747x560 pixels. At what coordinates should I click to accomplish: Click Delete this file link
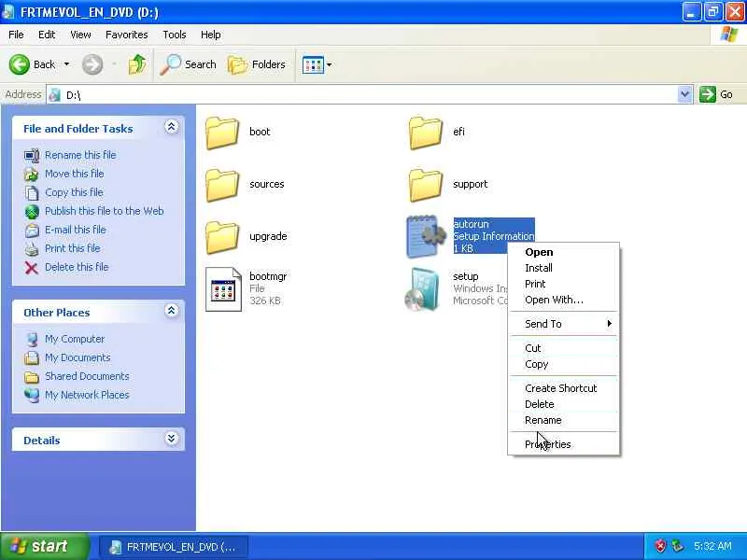point(77,267)
